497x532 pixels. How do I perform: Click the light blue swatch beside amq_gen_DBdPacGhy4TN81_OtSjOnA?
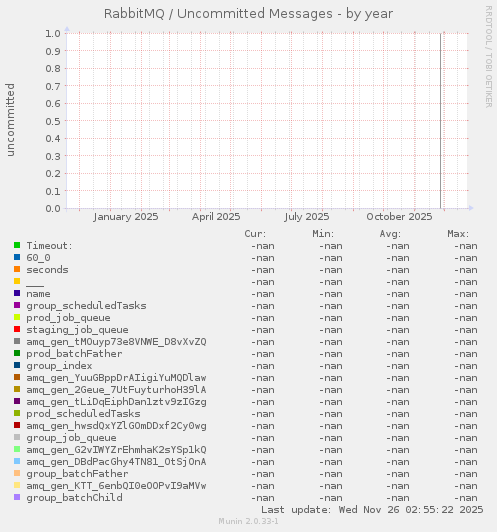[x=17, y=461]
